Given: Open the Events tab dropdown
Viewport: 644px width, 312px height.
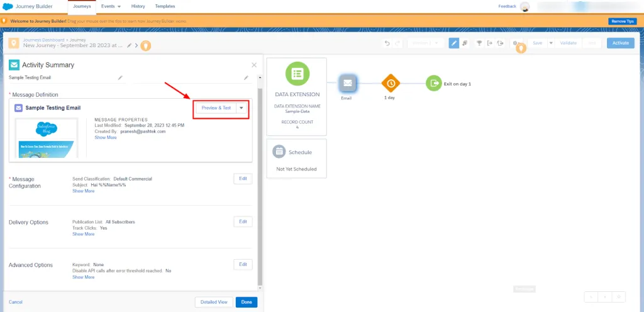Looking at the screenshot, I should (x=111, y=6).
